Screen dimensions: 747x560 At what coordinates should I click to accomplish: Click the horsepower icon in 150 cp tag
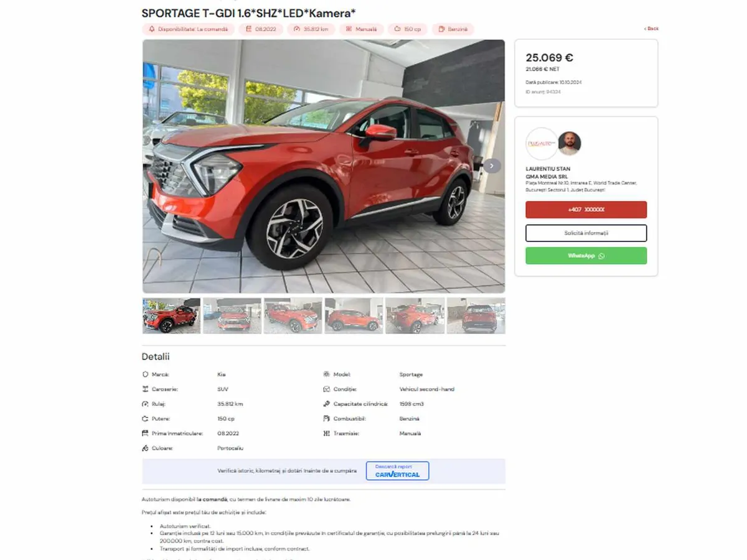click(x=398, y=29)
